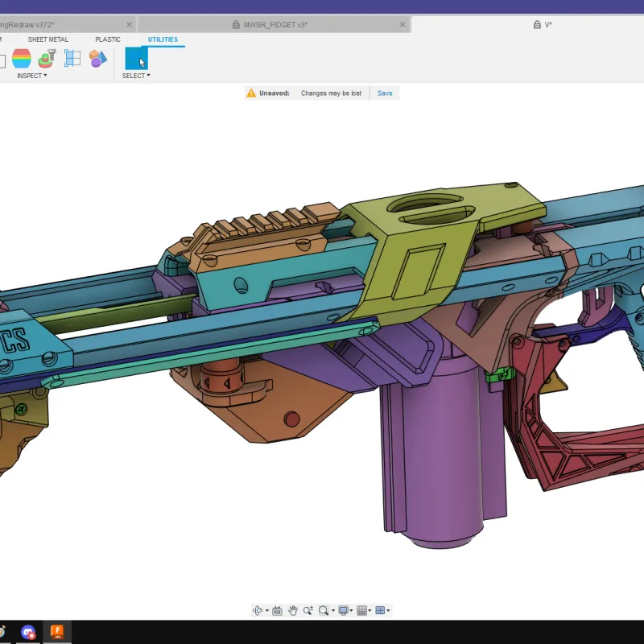Image resolution: width=644 pixels, height=644 pixels.
Task: Open the Zoom Window dropdown arrow
Action: tap(332, 611)
